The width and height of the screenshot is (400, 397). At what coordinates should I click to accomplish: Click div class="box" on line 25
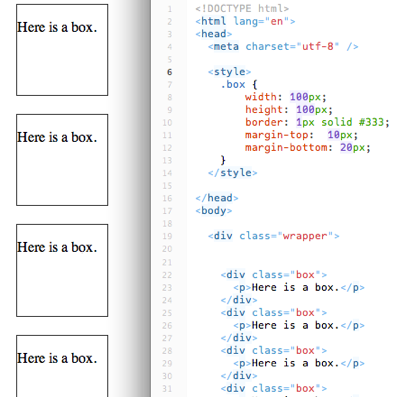pyautogui.click(x=273, y=313)
